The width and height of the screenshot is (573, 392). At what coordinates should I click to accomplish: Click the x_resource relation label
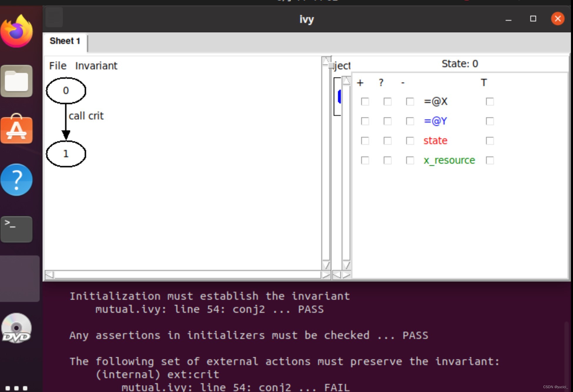click(x=449, y=160)
